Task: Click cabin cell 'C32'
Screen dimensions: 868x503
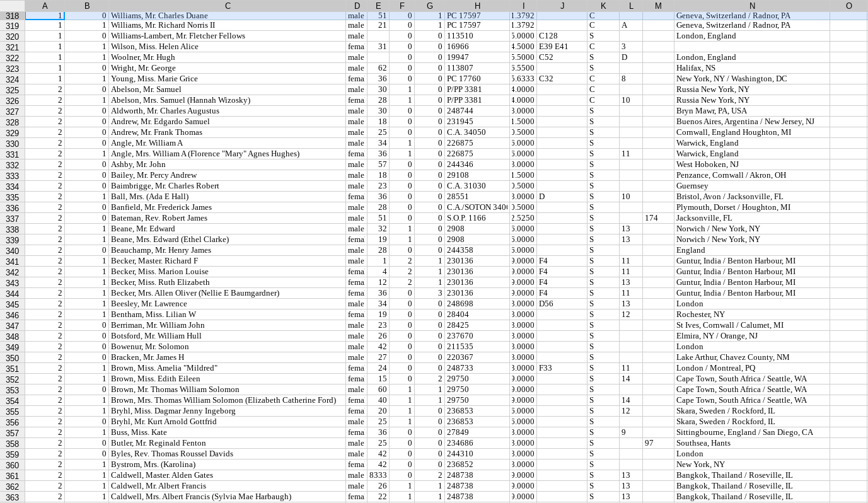Action: coord(562,79)
